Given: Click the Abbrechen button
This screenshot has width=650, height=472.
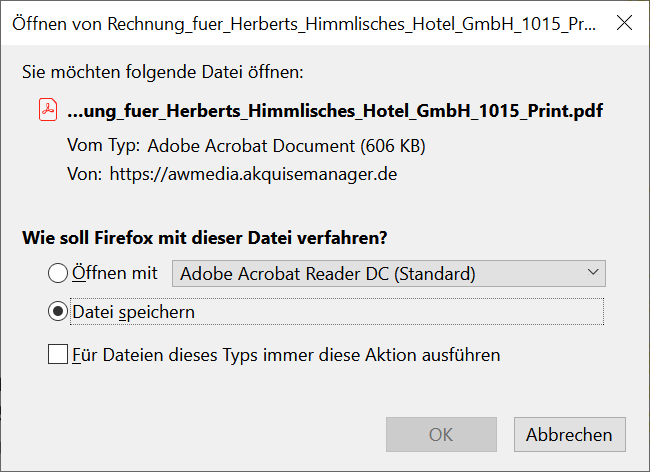Looking at the screenshot, I should 570,435.
